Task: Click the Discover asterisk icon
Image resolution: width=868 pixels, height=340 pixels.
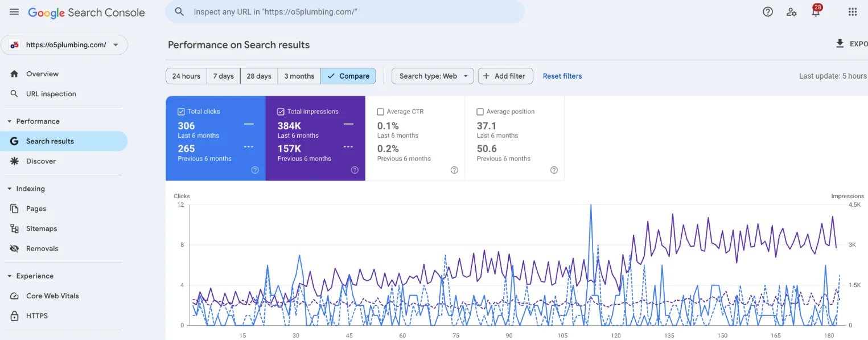Action: coord(15,161)
